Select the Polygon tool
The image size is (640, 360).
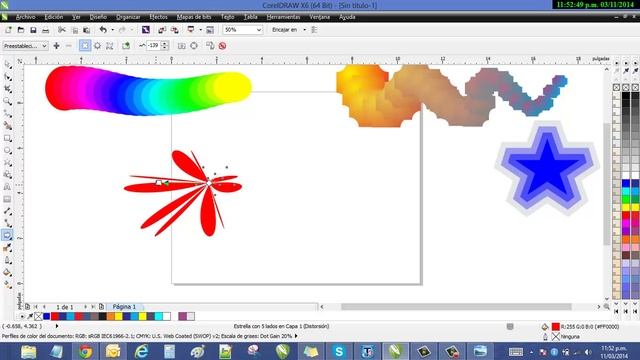click(x=7, y=163)
